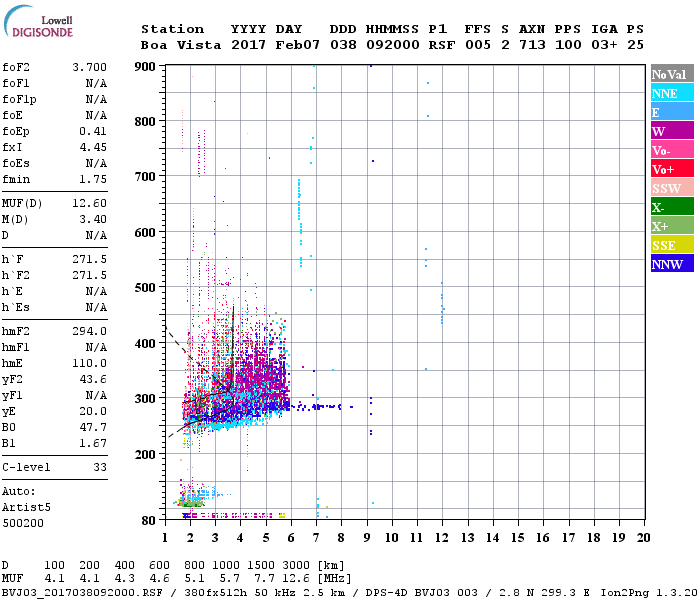This screenshot has width=700, height=600.
Task: Click the hmE value 110.0
Action: tap(89, 363)
